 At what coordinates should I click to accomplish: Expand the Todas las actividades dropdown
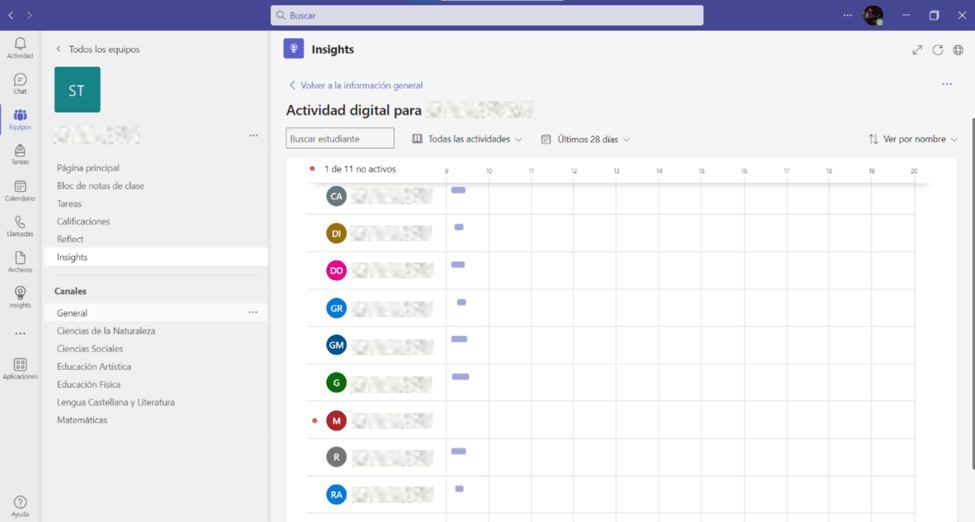pos(467,139)
